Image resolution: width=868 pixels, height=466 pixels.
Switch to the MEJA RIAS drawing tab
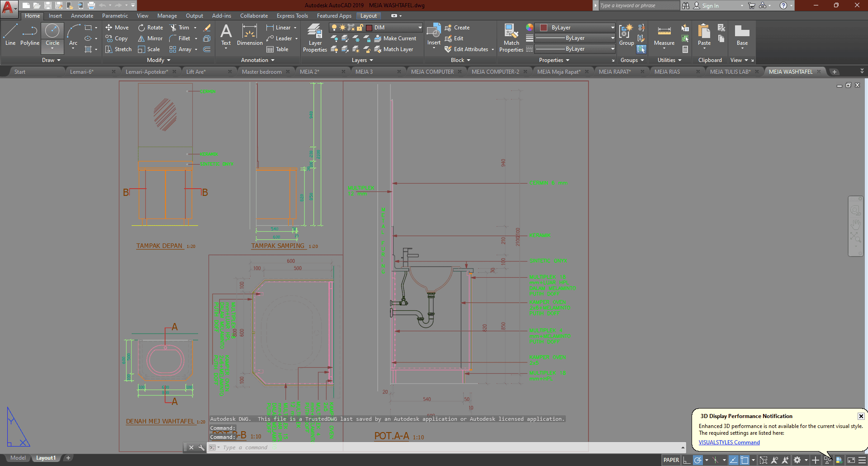pos(667,71)
